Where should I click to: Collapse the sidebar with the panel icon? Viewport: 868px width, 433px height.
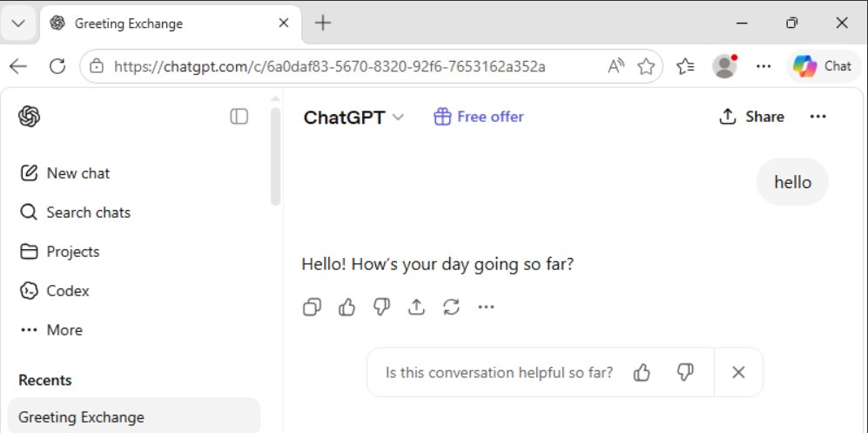[x=239, y=116]
